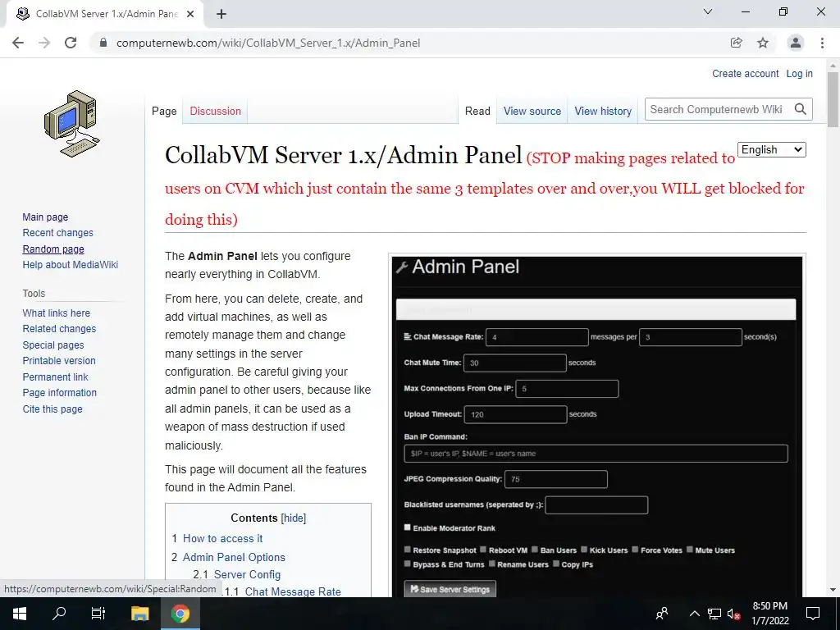Open Cite this page link
Viewport: 840px width, 630px height.
pyautogui.click(x=52, y=409)
